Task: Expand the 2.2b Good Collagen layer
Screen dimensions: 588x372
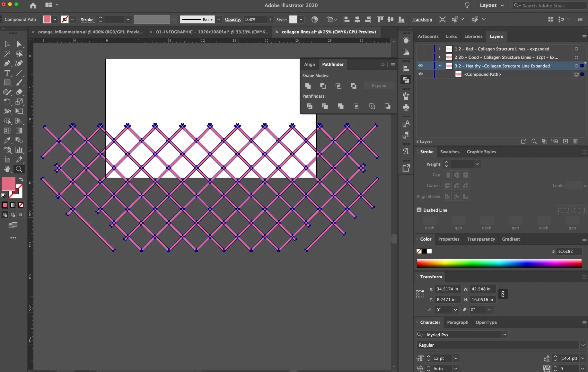Action: point(439,57)
